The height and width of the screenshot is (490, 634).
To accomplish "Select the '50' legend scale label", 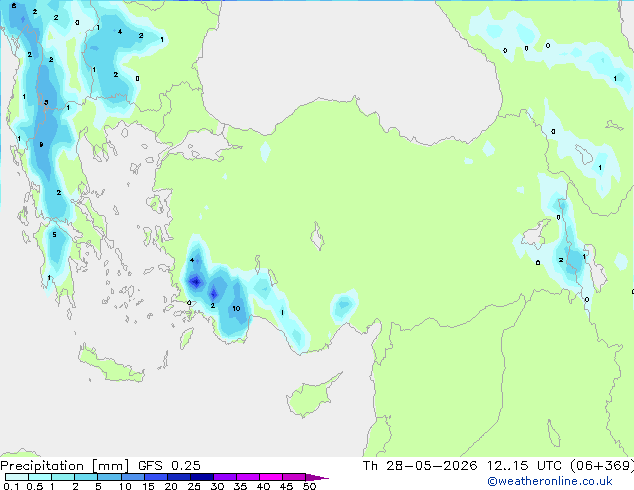I will pos(309,486).
